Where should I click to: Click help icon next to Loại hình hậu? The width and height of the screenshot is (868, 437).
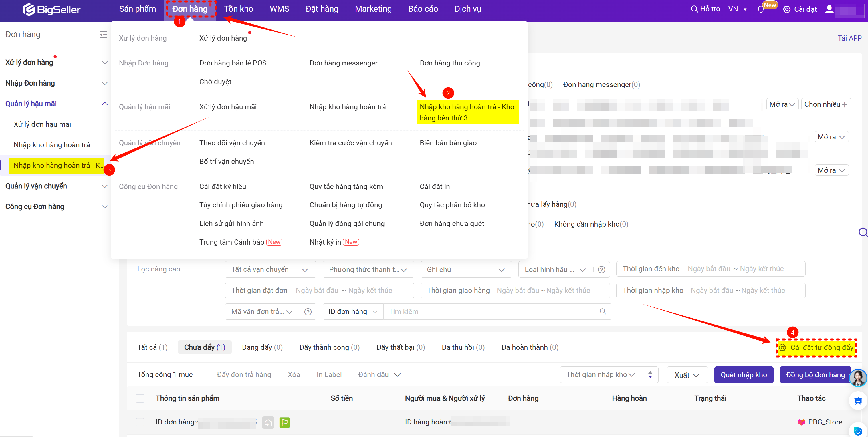point(601,269)
